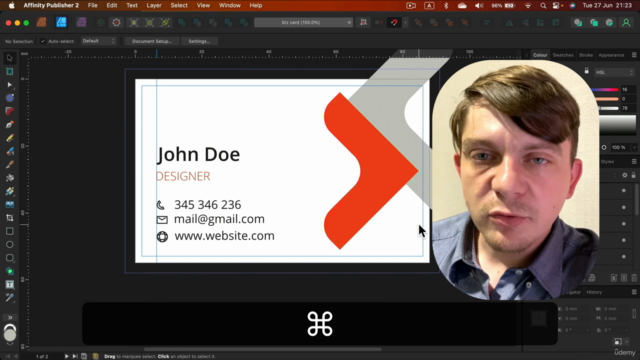Image resolution: width=640 pixels, height=360 pixels.
Task: Click the last page button in status bar
Action: pos(75,356)
